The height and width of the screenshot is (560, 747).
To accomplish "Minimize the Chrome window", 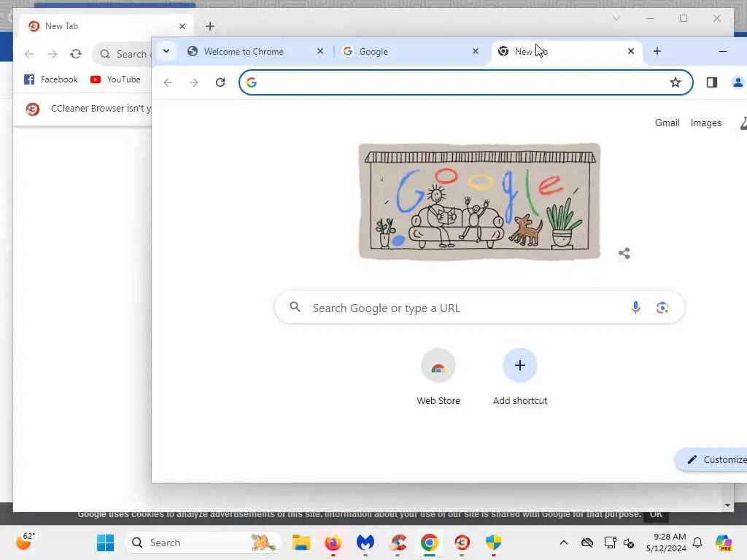I will click(723, 51).
